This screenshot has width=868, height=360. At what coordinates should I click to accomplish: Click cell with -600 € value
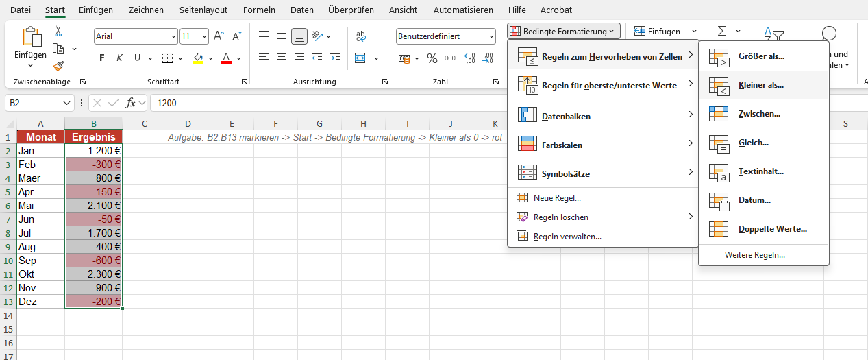click(x=94, y=261)
